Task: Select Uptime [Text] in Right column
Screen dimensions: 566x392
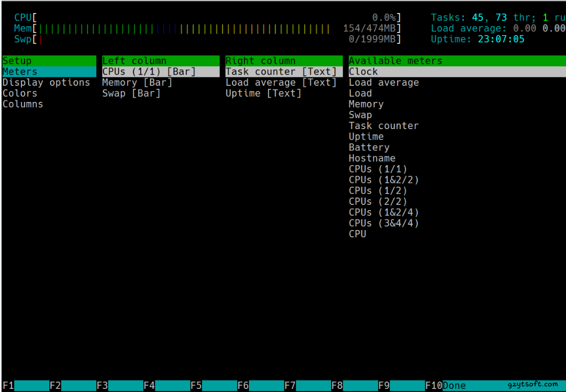Action: [263, 94]
